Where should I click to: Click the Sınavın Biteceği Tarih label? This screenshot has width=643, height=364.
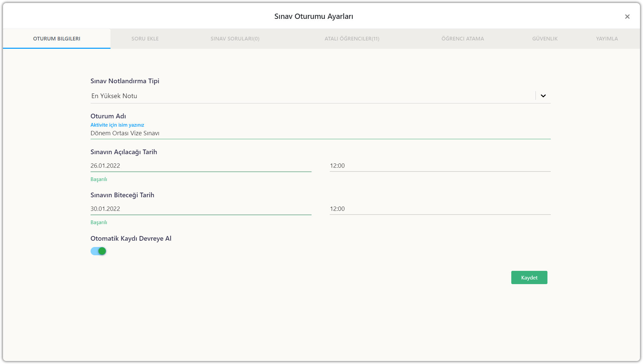click(122, 195)
